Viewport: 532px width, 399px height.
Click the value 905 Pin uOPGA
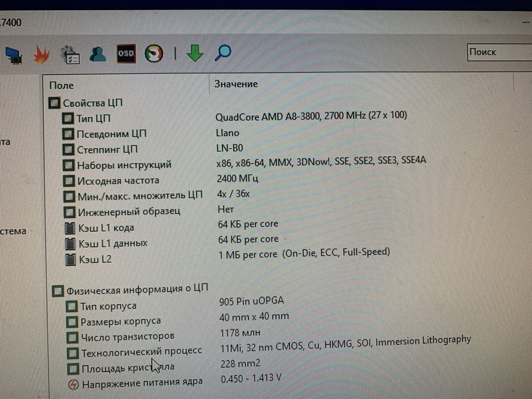point(251,301)
